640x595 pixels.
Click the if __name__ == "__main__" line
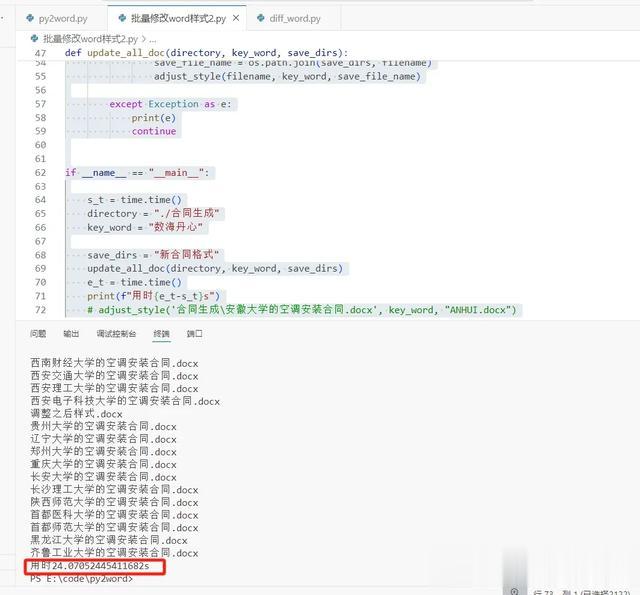tap(137, 173)
